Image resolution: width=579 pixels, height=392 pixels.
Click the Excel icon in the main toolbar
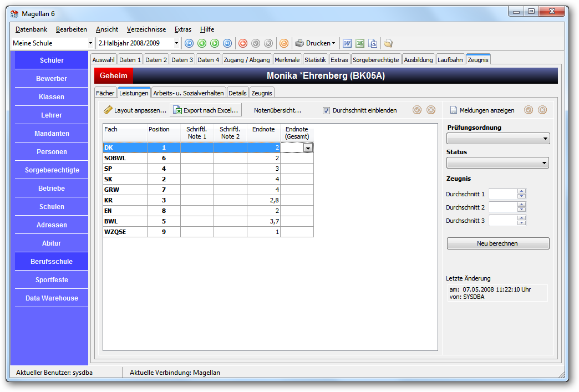point(360,44)
